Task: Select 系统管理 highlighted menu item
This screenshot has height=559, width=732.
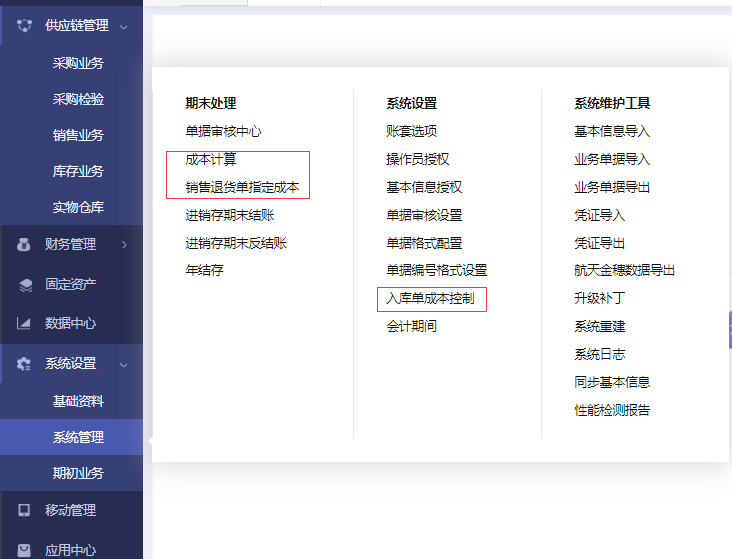Action: [71, 437]
